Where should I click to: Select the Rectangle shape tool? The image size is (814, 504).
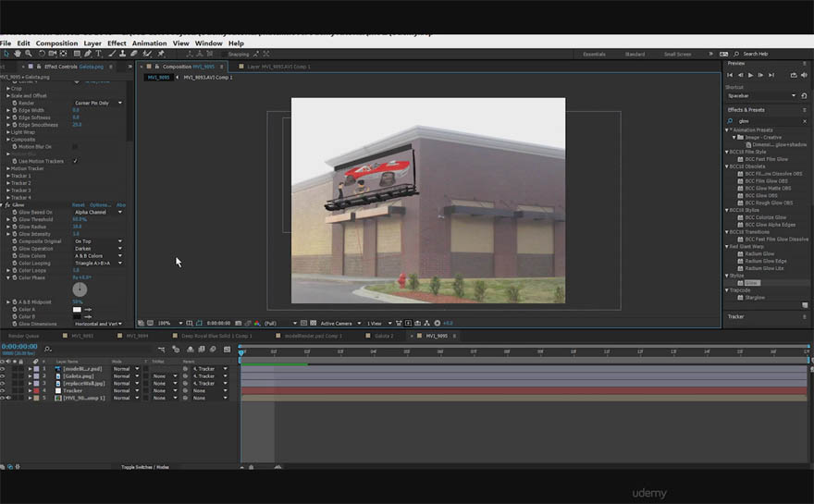[77, 54]
